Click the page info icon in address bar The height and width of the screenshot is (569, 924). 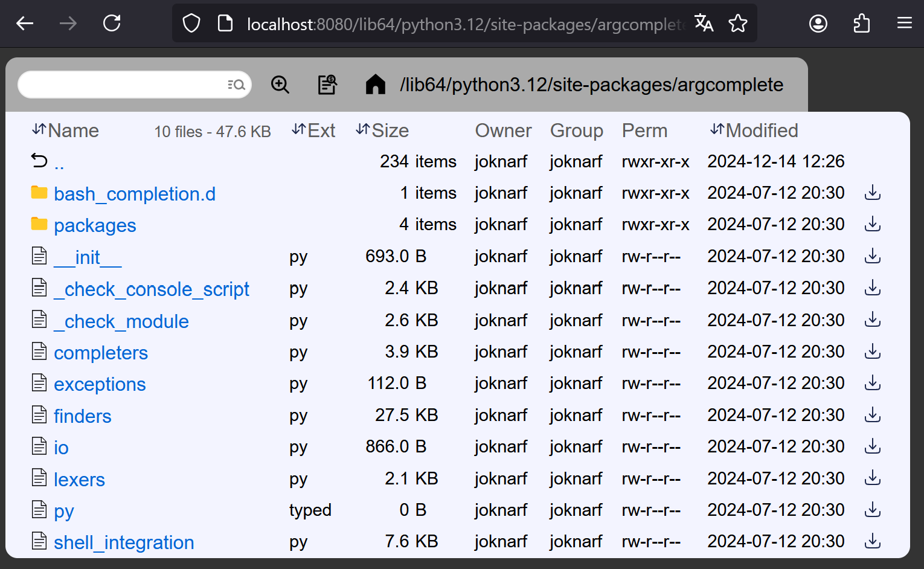point(225,24)
